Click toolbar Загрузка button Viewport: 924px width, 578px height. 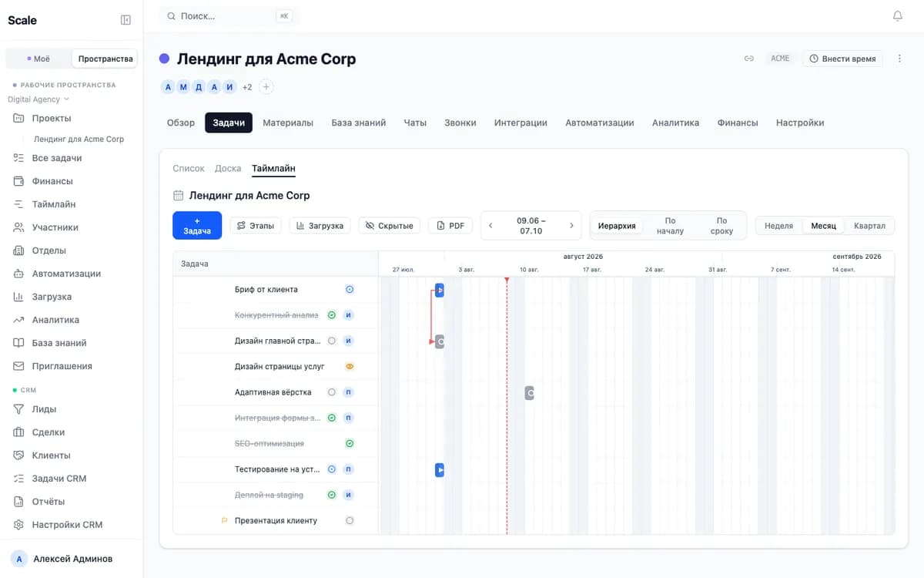click(320, 226)
